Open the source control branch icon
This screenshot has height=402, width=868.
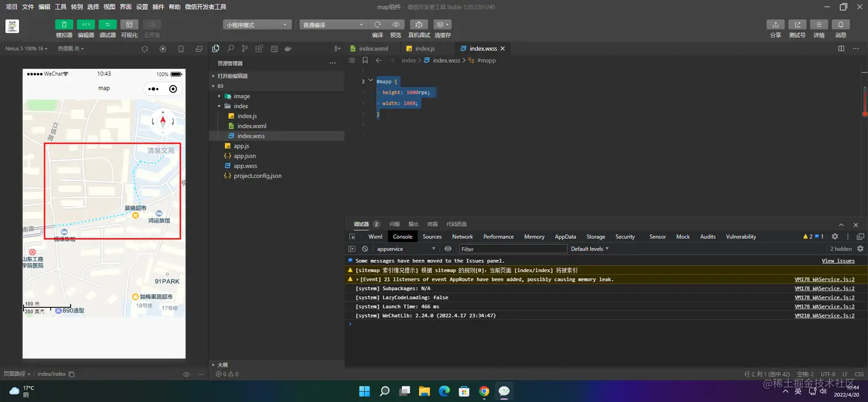click(245, 49)
